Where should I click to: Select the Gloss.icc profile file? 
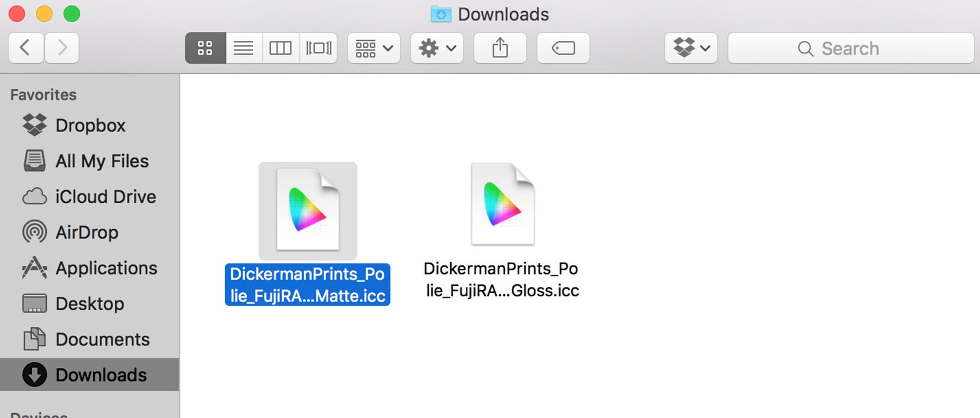point(502,205)
